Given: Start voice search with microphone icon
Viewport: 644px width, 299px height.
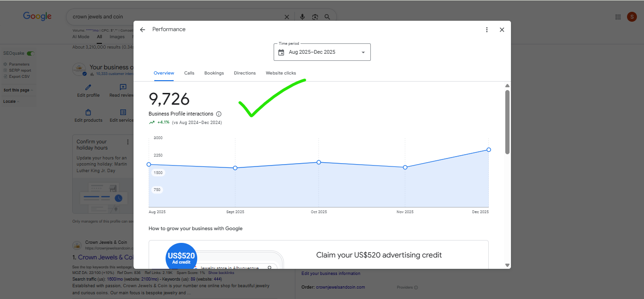Looking at the screenshot, I should click(302, 17).
